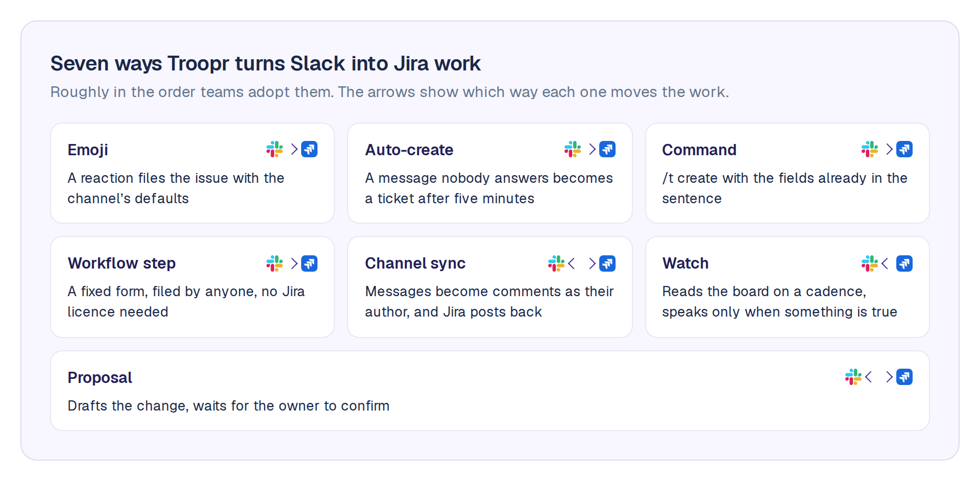980x481 pixels.
Task: Click the Jira icon on Auto-create card
Action: [607, 149]
